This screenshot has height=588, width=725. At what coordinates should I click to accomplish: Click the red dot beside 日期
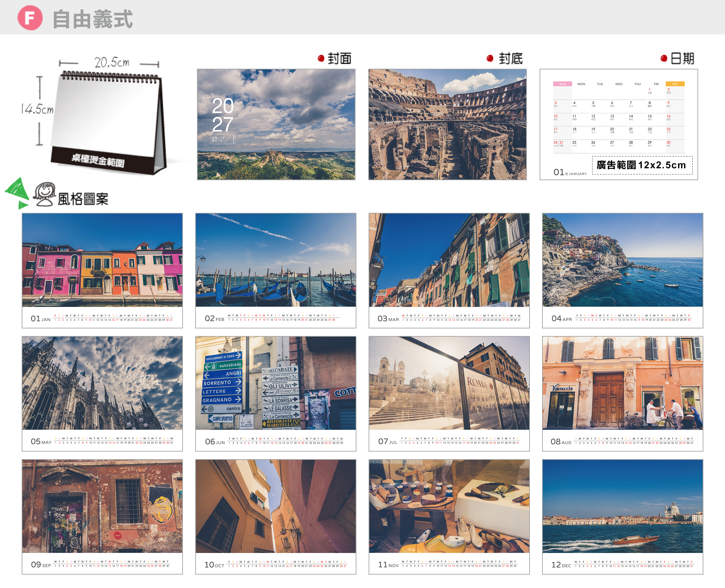point(664,58)
